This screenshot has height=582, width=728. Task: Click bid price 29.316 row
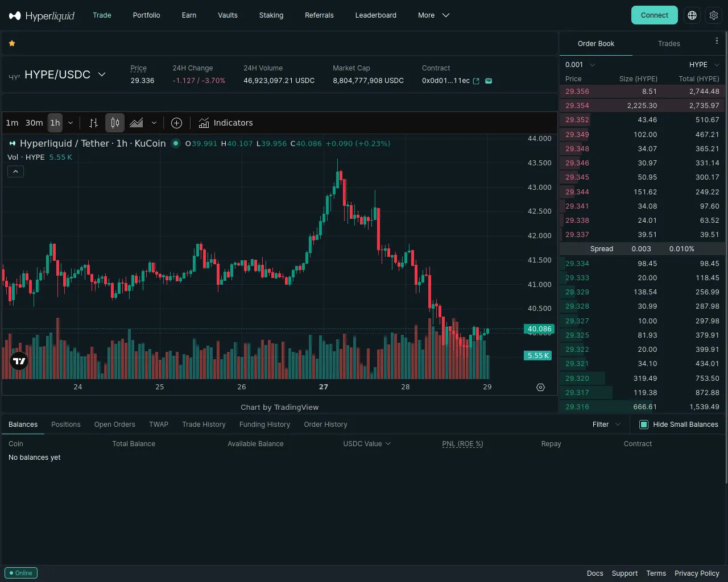(642, 407)
